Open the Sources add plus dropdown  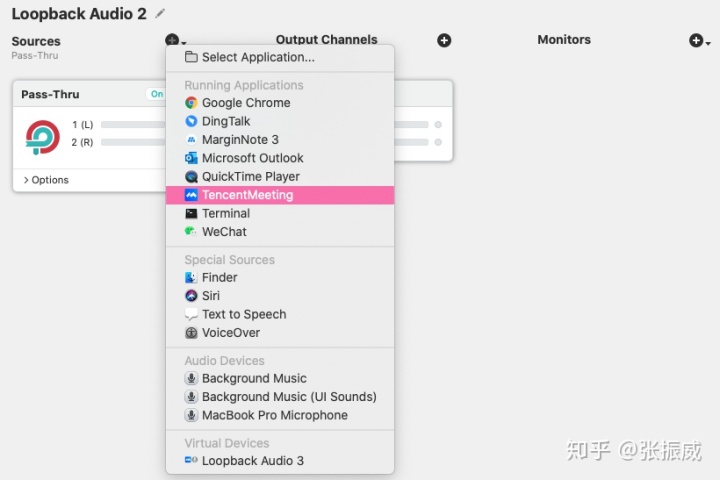[175, 40]
